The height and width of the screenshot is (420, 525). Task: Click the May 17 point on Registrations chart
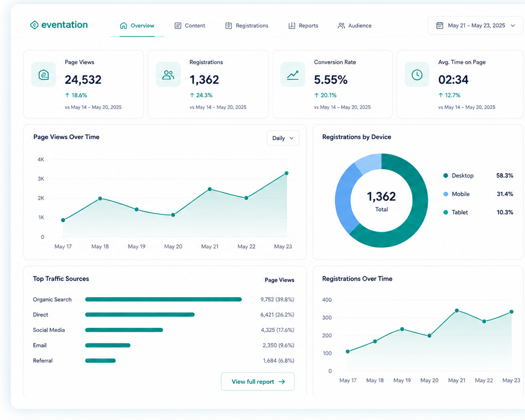coord(347,351)
